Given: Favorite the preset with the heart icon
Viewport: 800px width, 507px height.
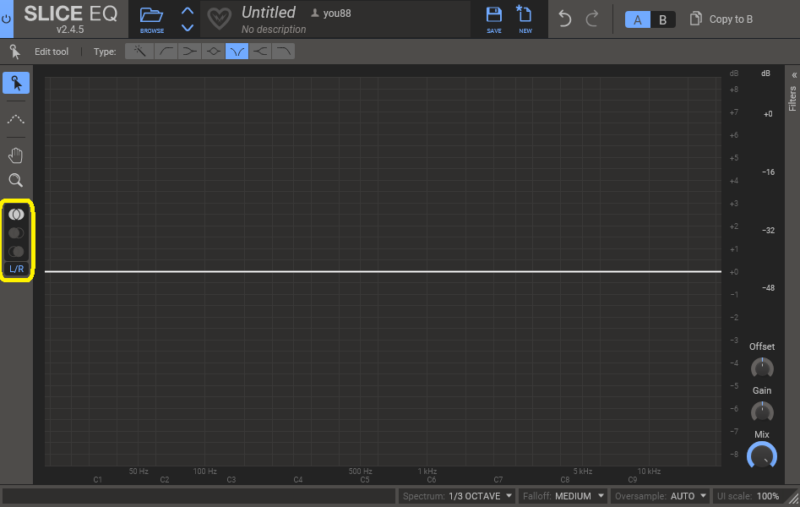Looking at the screenshot, I should point(219,19).
